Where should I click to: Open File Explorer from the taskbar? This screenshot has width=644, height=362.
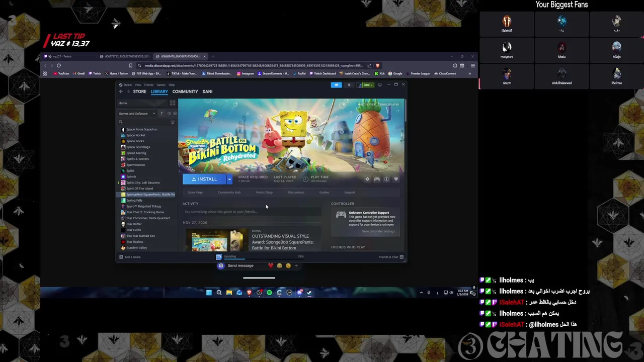click(x=229, y=293)
